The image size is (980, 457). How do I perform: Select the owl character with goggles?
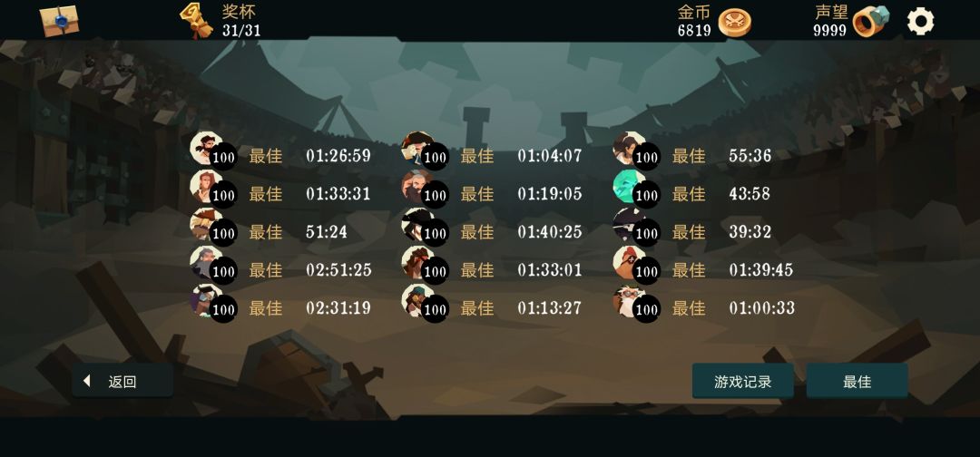coord(629,300)
